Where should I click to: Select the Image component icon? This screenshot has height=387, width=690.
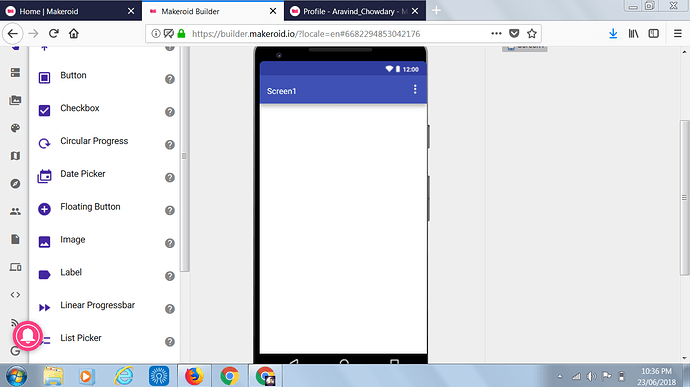point(44,242)
